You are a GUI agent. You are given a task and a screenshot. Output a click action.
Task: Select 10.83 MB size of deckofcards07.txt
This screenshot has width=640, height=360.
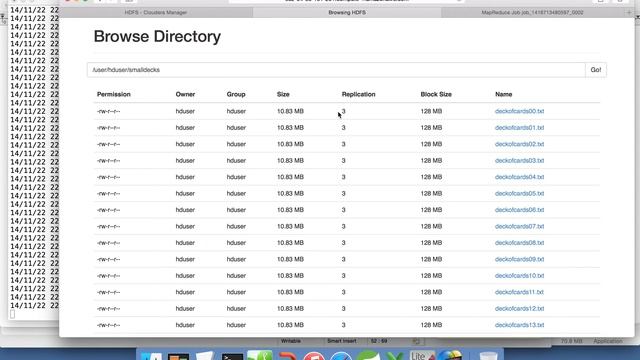(290, 227)
